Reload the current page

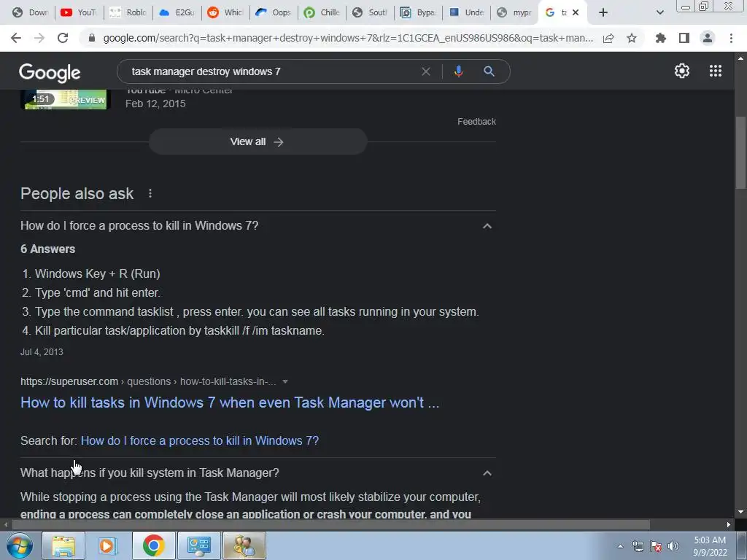pyautogui.click(x=63, y=38)
